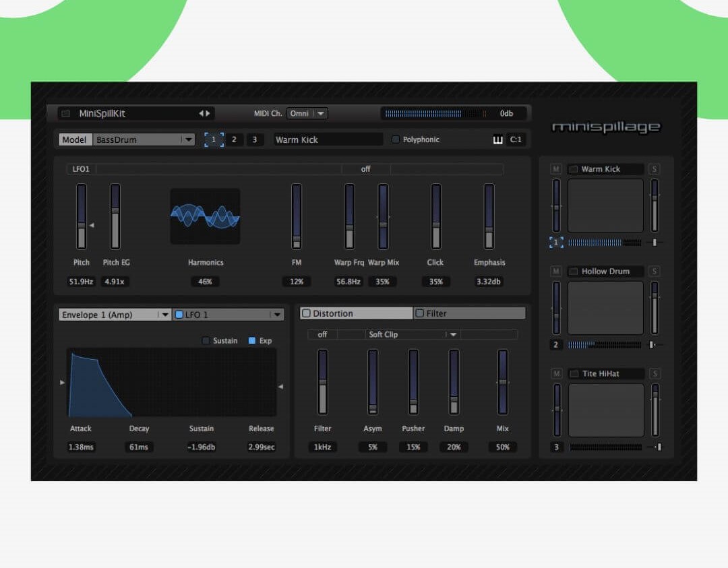Screen dimensions: 728x568
Task: Click the preset browser arrows beside MiniSpillKit
Action: point(204,114)
